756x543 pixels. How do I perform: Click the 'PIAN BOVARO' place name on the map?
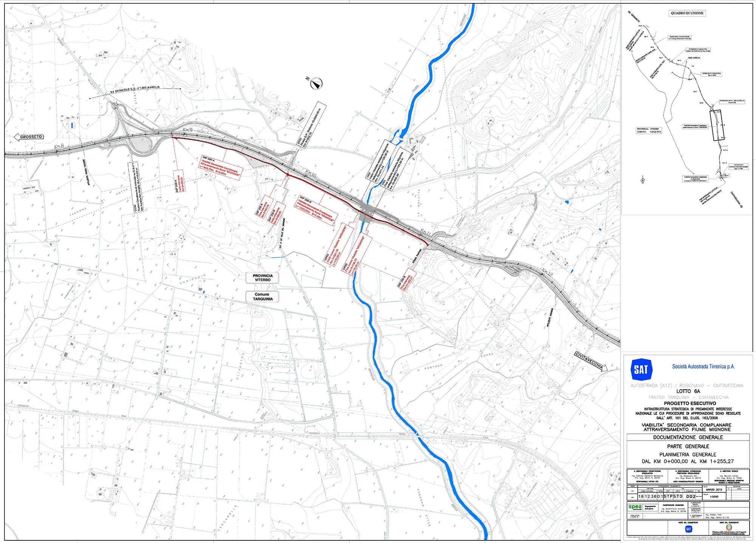(x=559, y=239)
